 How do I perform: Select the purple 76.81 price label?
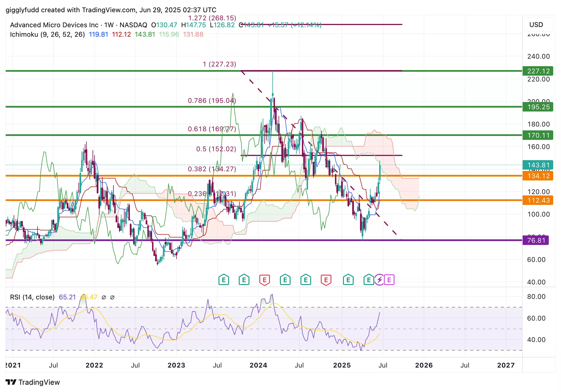(x=536, y=240)
